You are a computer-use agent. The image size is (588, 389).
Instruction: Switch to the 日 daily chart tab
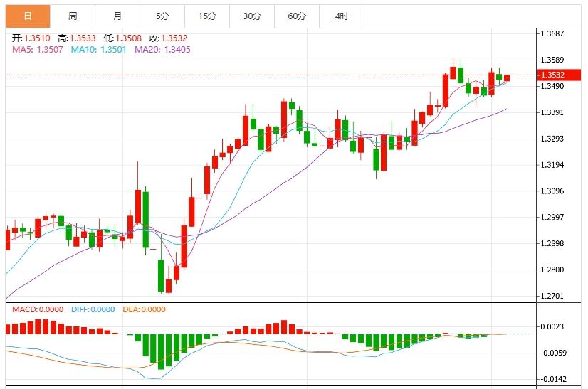tap(28, 16)
